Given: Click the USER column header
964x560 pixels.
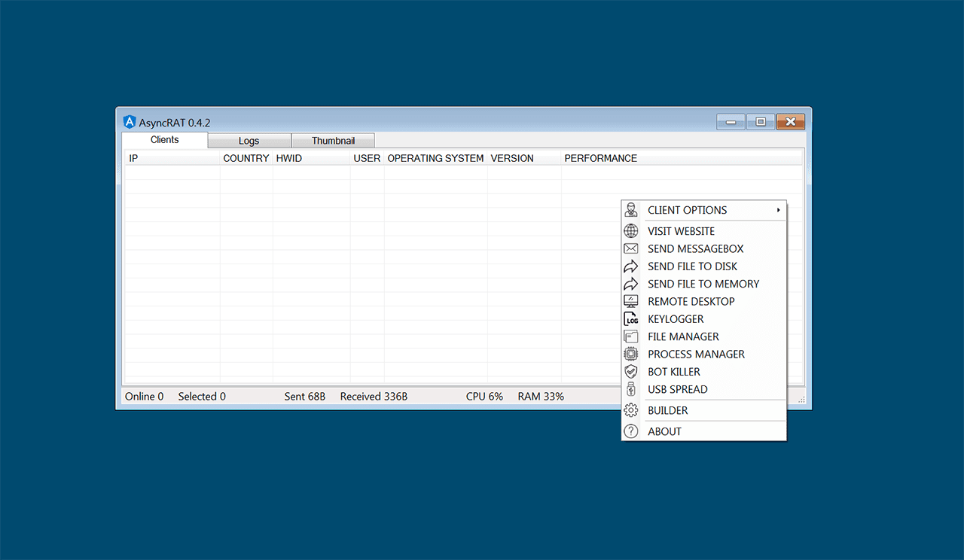Looking at the screenshot, I should (x=368, y=158).
